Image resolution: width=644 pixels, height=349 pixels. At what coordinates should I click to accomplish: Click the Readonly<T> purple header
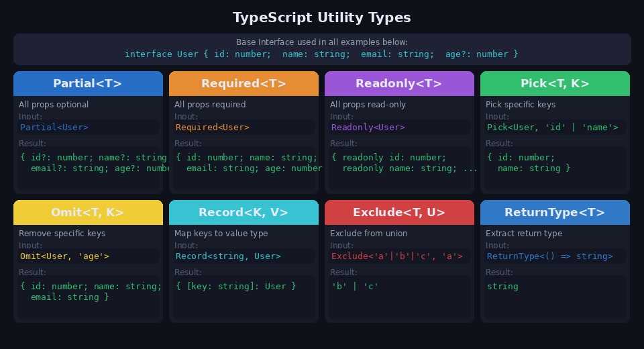399,84
